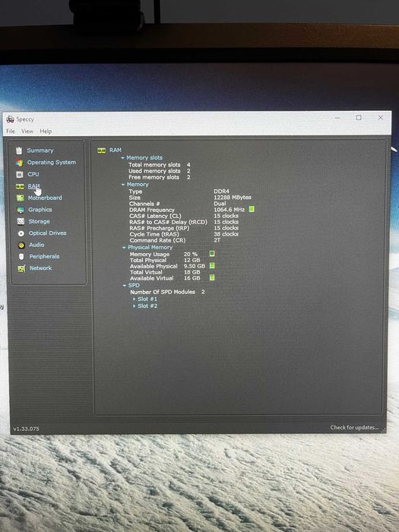Click the RAM stick icon in sidebar
The image size is (399, 532).
[20, 186]
